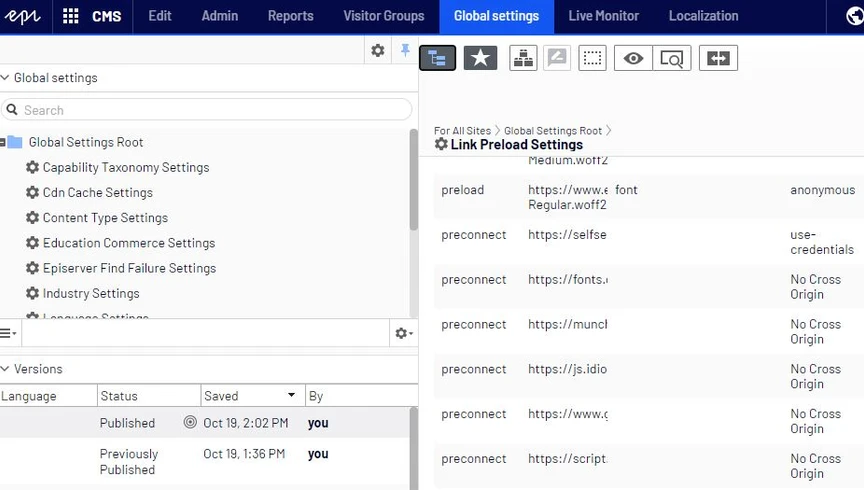Screen dimensions: 864x490
Task: Toggle the navigation tree pane button
Action: 438,58
